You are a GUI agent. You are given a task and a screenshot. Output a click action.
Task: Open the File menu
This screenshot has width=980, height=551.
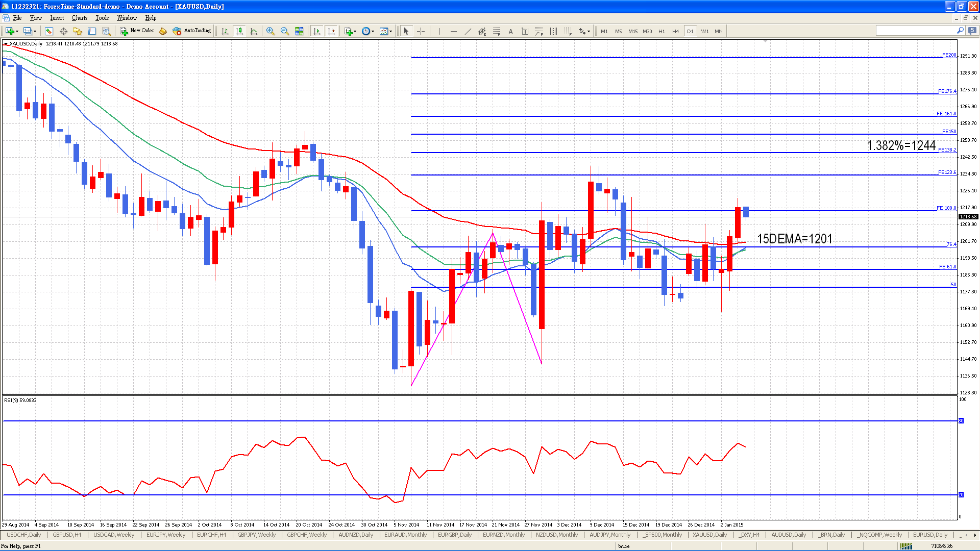[17, 18]
